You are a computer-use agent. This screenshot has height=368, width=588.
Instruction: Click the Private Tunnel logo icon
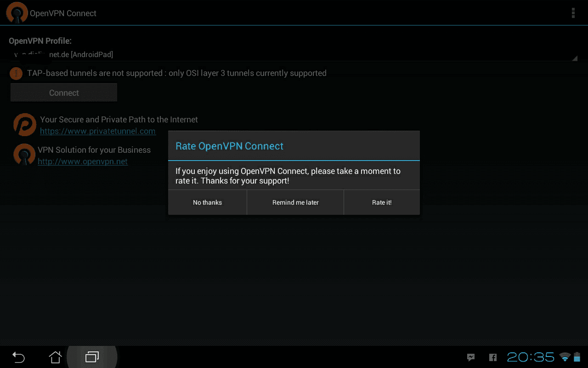pyautogui.click(x=25, y=125)
